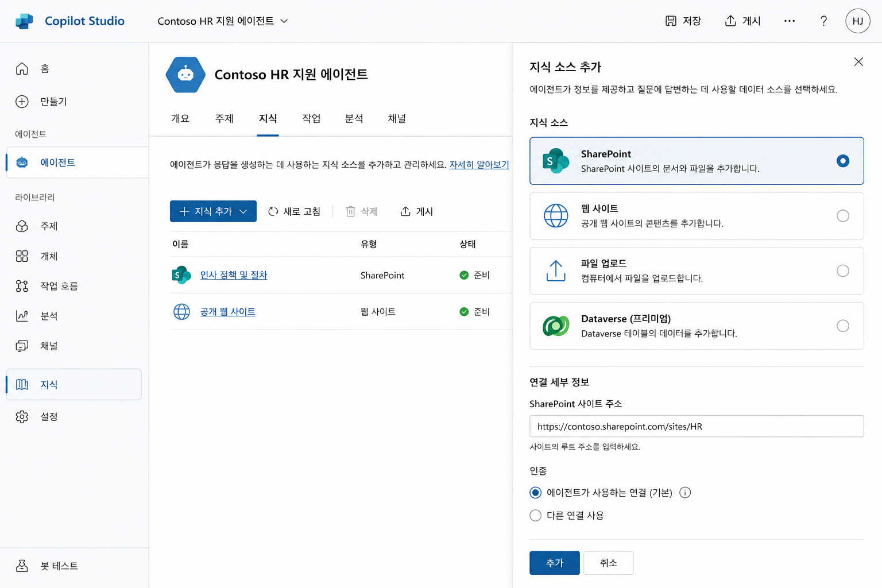Choose 에이전트가 사용하는 연결 (기본) radio
The image size is (882, 588).
(x=536, y=493)
